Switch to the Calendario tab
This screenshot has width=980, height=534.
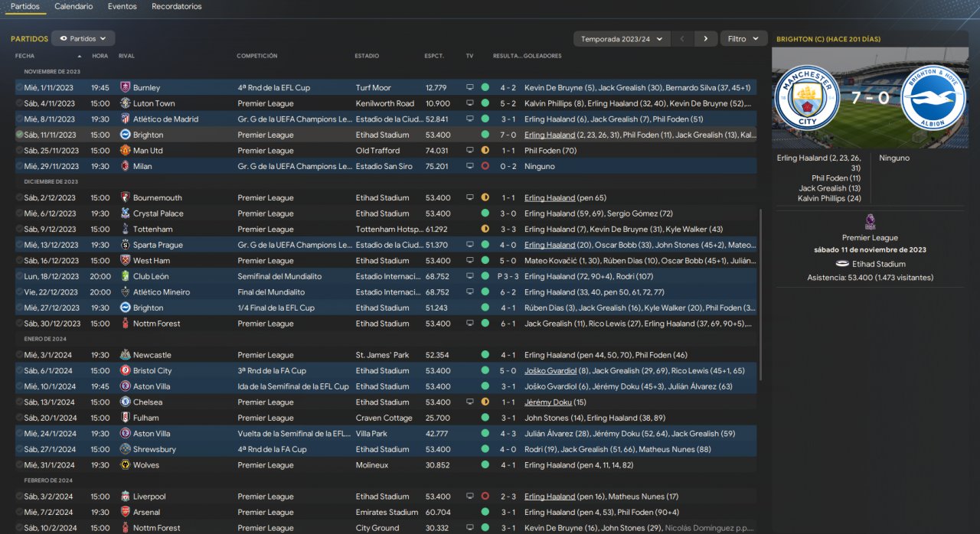[x=73, y=6]
